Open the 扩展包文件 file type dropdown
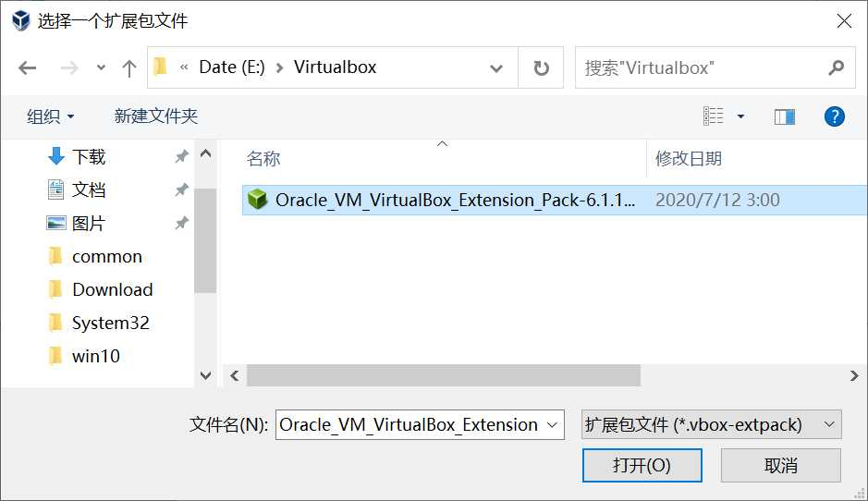The image size is (868, 501). click(712, 424)
